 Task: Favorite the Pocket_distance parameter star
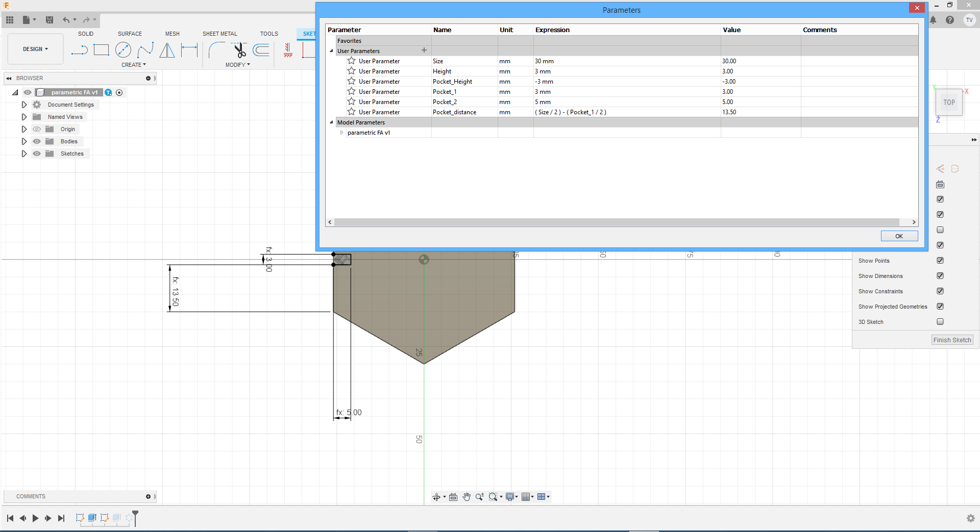point(351,112)
